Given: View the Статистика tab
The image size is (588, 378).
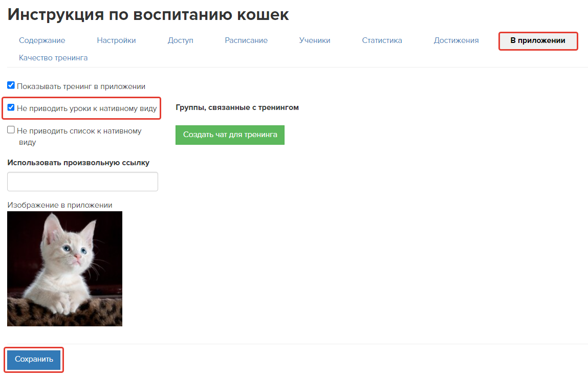Looking at the screenshot, I should click(382, 40).
